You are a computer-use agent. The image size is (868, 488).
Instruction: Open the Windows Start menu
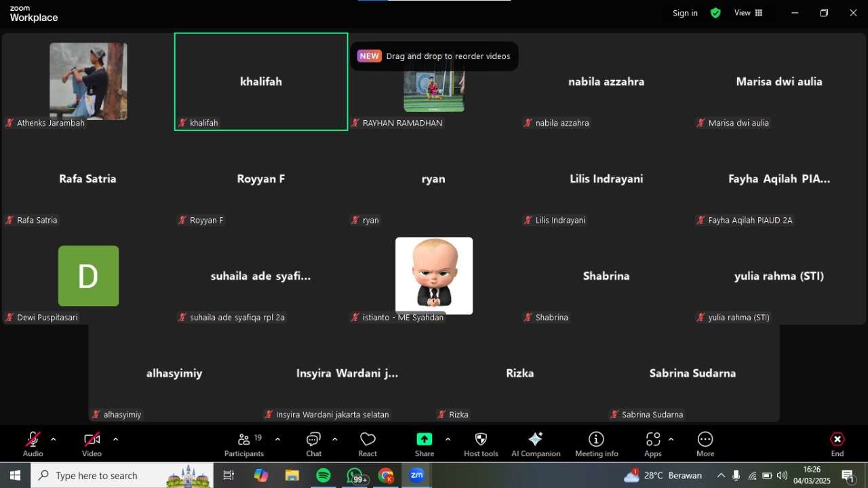click(x=15, y=475)
